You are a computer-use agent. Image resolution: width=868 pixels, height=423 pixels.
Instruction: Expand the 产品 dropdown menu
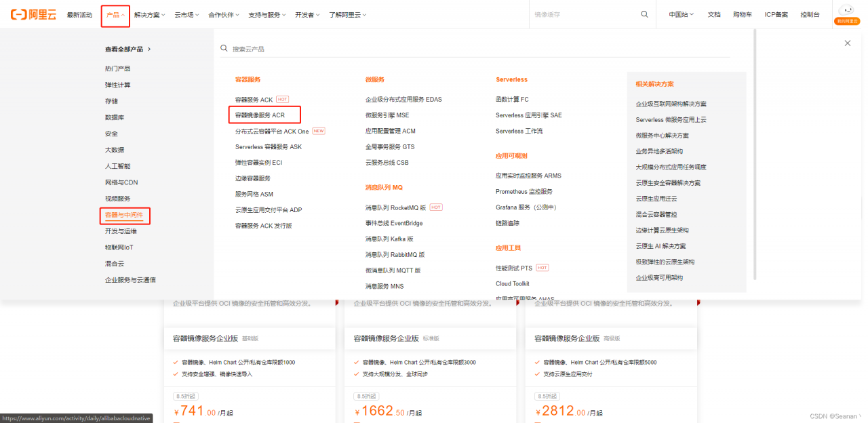pos(115,15)
